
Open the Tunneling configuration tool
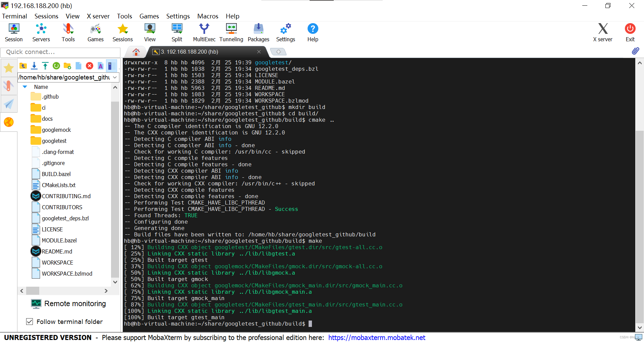pyautogui.click(x=231, y=32)
